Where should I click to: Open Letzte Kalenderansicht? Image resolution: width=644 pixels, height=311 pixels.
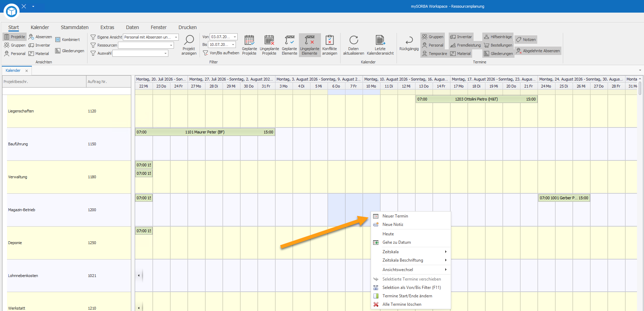tap(380, 45)
